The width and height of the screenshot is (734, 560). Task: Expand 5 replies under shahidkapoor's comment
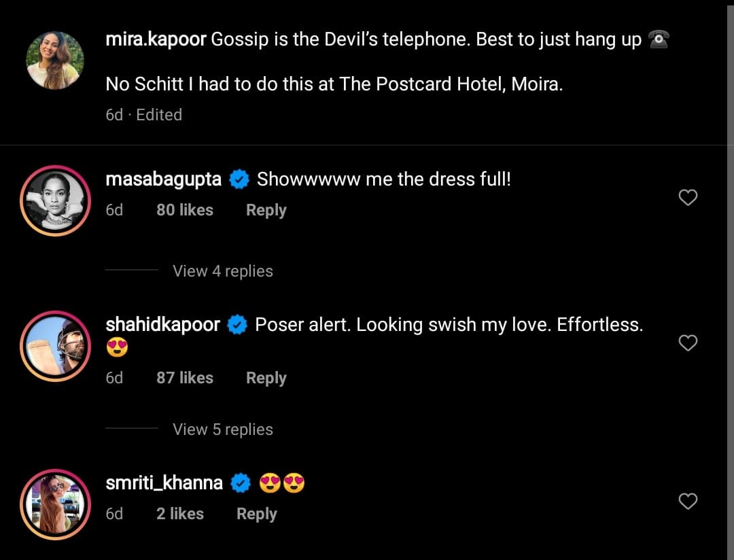[x=223, y=430]
